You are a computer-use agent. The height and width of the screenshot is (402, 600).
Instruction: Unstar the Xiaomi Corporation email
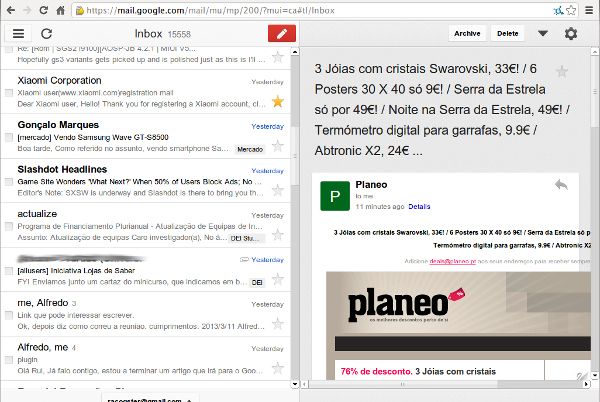(x=277, y=101)
